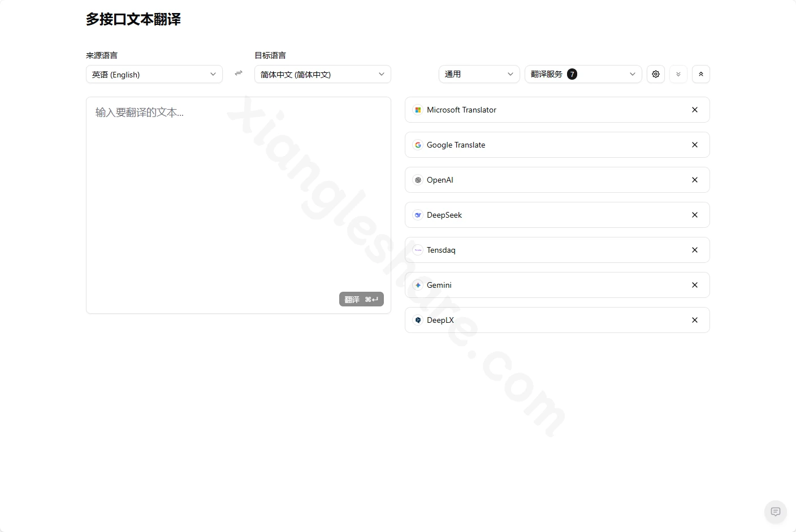Open the 翻译服务 services dropdown
The width and height of the screenshot is (796, 532).
583,74
